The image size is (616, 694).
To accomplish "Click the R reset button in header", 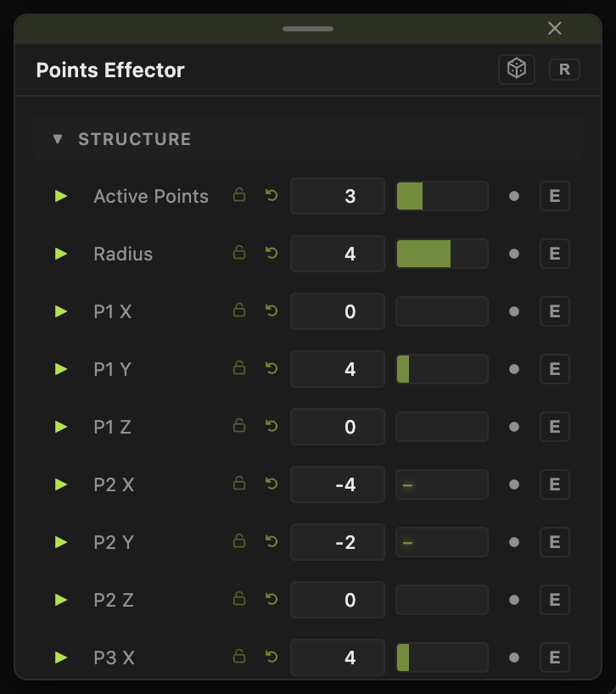I will click(564, 70).
